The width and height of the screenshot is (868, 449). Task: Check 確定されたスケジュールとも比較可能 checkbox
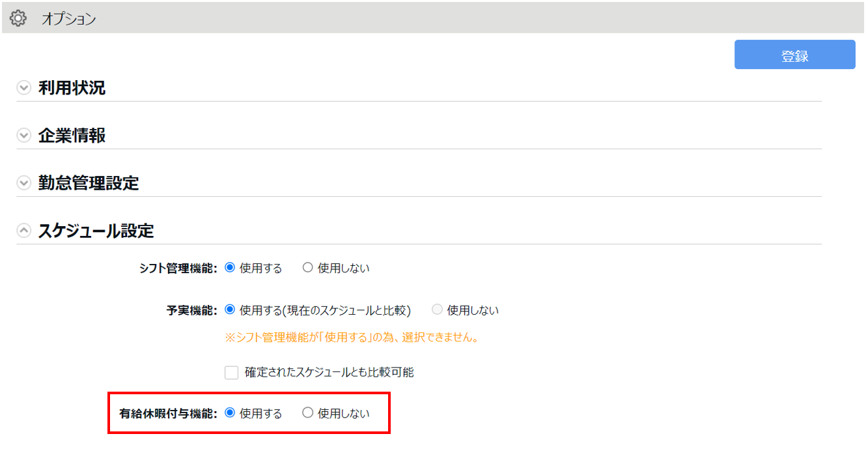tap(232, 373)
